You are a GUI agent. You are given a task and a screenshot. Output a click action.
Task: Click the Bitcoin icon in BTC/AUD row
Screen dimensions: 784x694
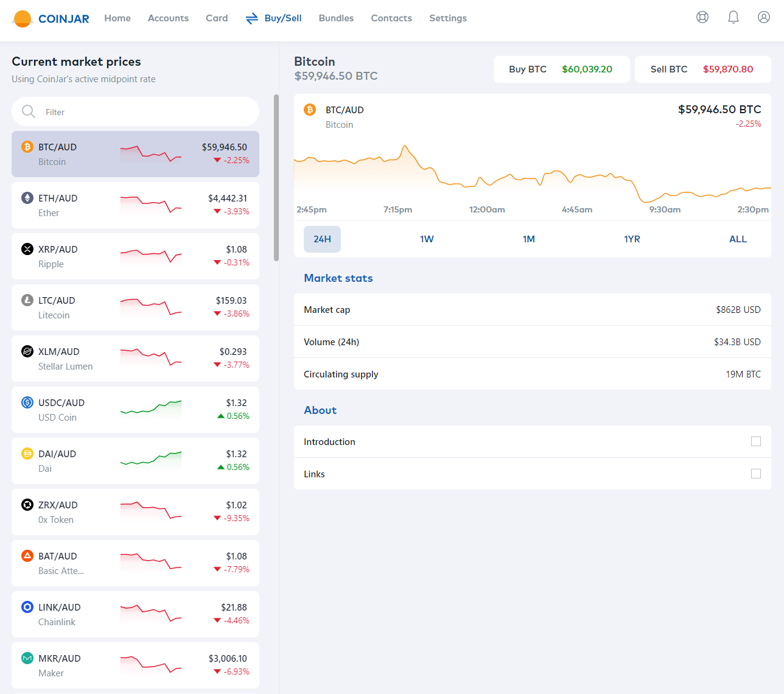tap(27, 147)
